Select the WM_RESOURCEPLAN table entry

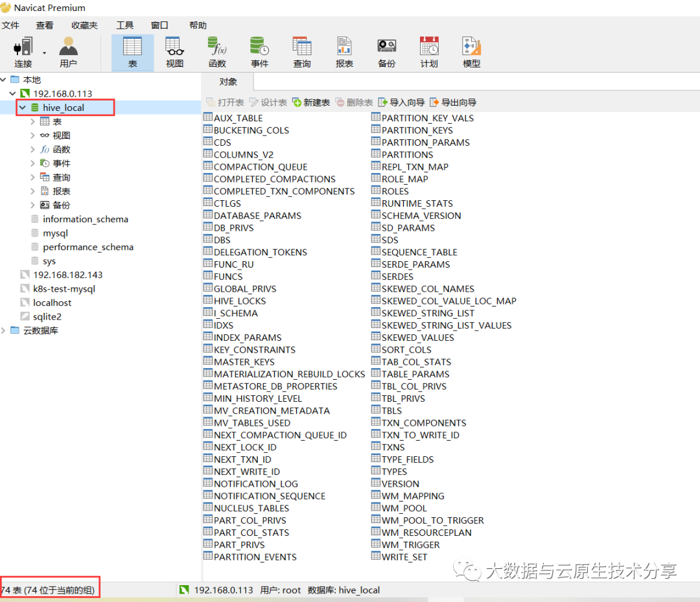421,532
